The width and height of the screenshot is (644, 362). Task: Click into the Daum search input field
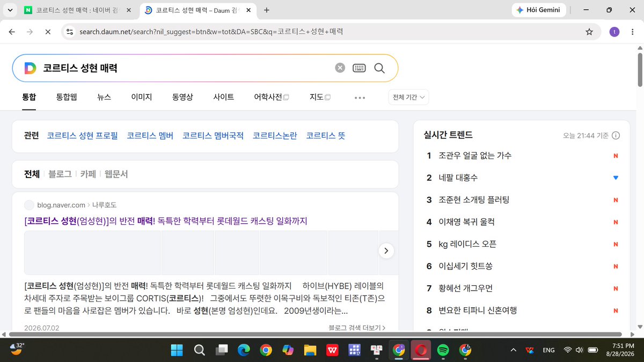pos(185,68)
